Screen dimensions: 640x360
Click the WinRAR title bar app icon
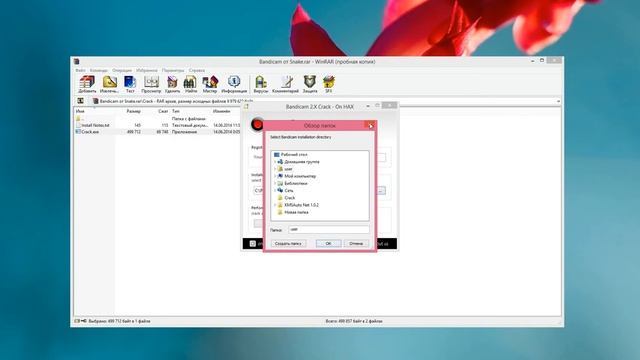pyautogui.click(x=76, y=62)
